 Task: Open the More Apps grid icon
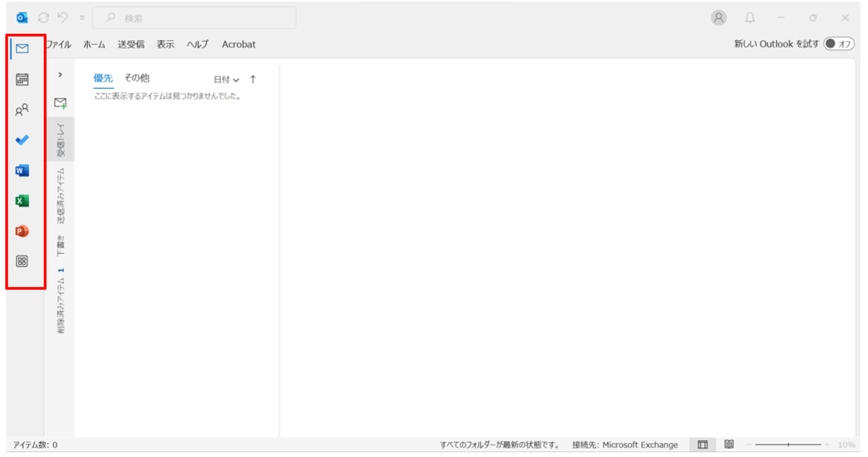22,261
